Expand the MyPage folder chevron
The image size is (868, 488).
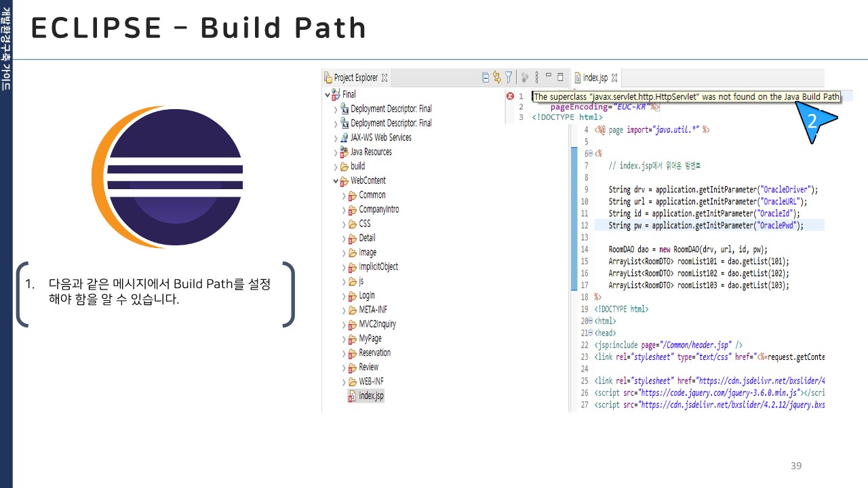pos(344,339)
